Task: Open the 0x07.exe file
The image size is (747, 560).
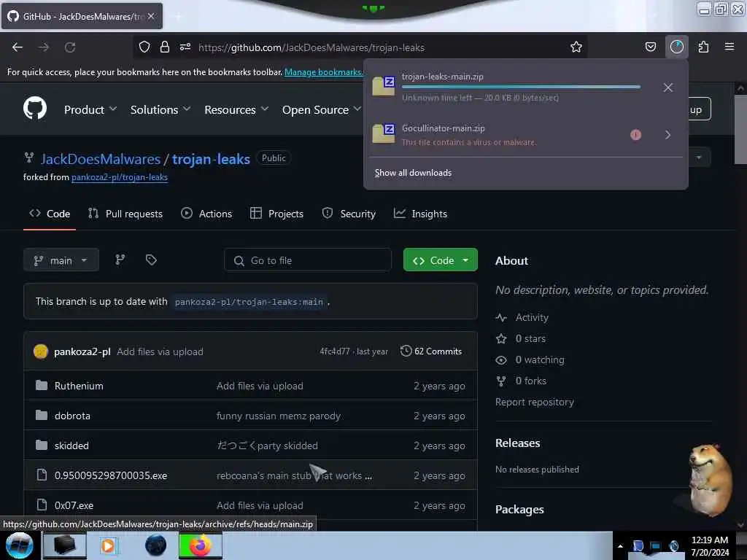Action: coord(74,505)
